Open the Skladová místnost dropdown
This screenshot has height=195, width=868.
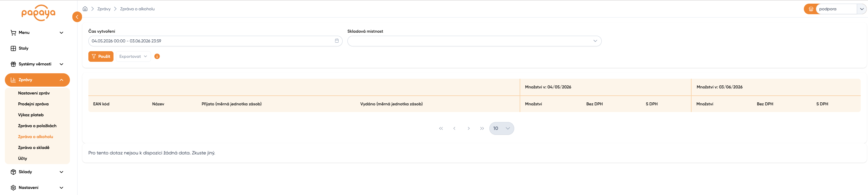tap(474, 41)
